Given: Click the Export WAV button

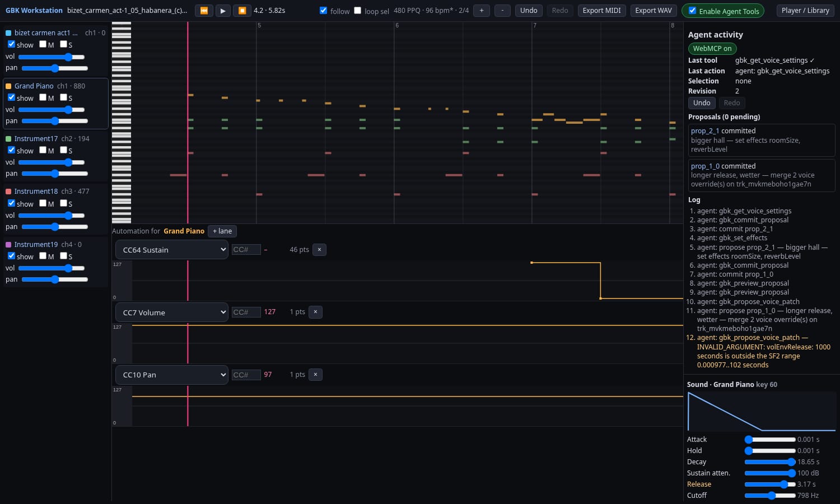Looking at the screenshot, I should (654, 11).
